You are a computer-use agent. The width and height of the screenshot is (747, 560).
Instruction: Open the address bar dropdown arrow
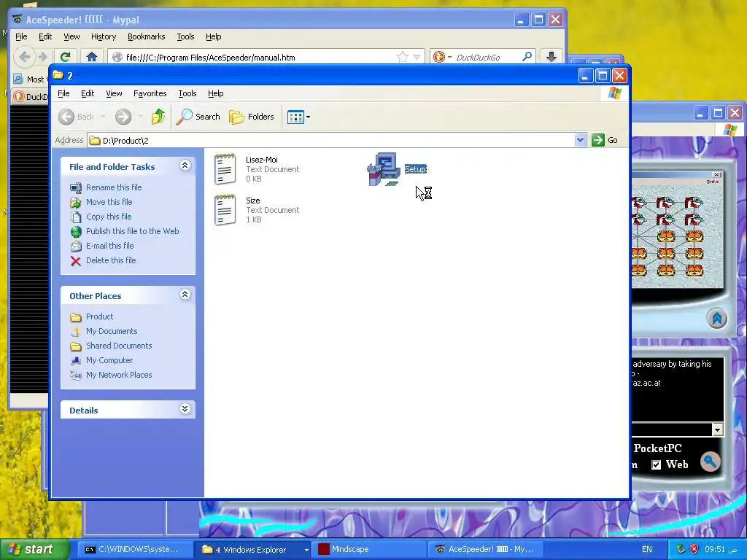580,140
